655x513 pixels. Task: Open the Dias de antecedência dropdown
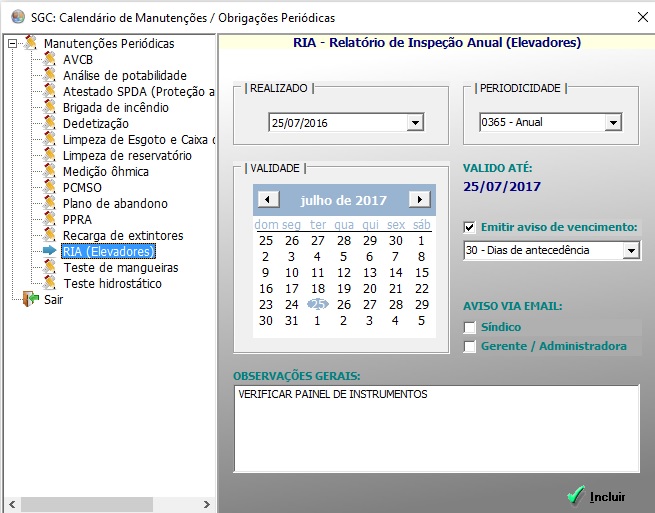(x=630, y=250)
